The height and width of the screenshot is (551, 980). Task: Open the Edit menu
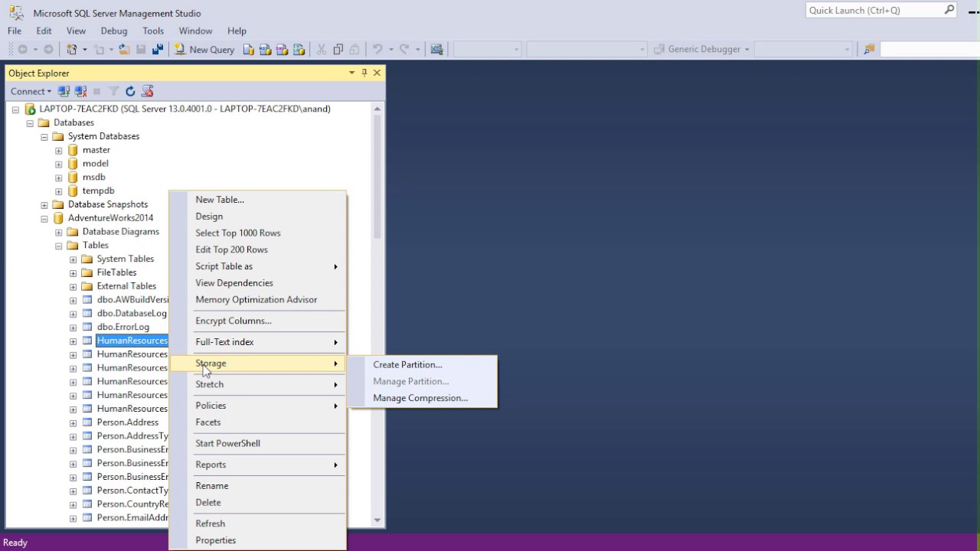44,31
